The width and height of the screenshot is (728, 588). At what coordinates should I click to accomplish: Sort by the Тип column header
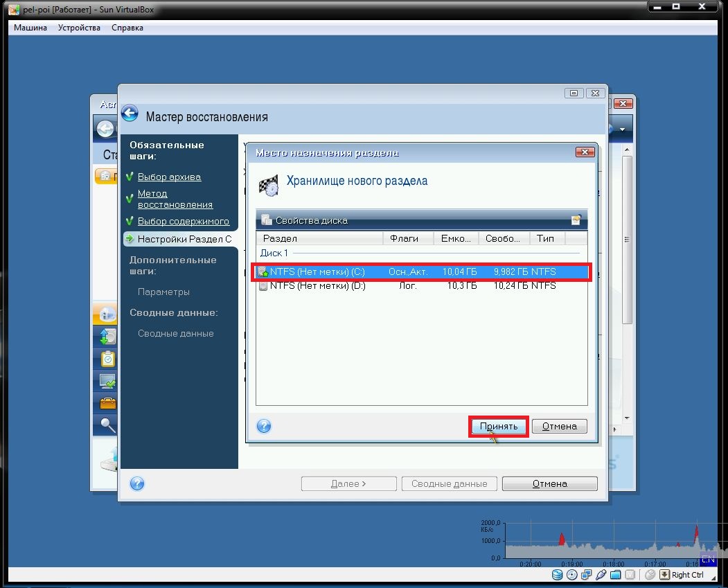point(547,238)
